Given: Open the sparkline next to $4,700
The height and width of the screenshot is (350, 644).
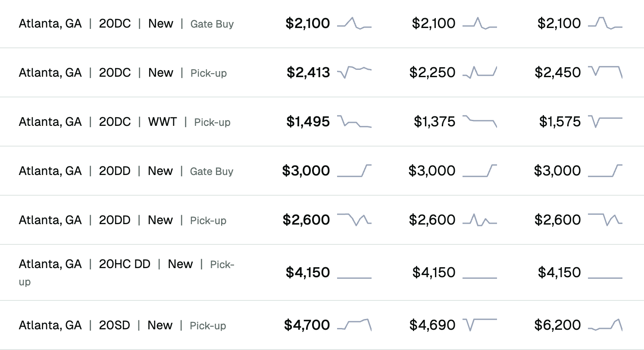Looking at the screenshot, I should (x=354, y=325).
